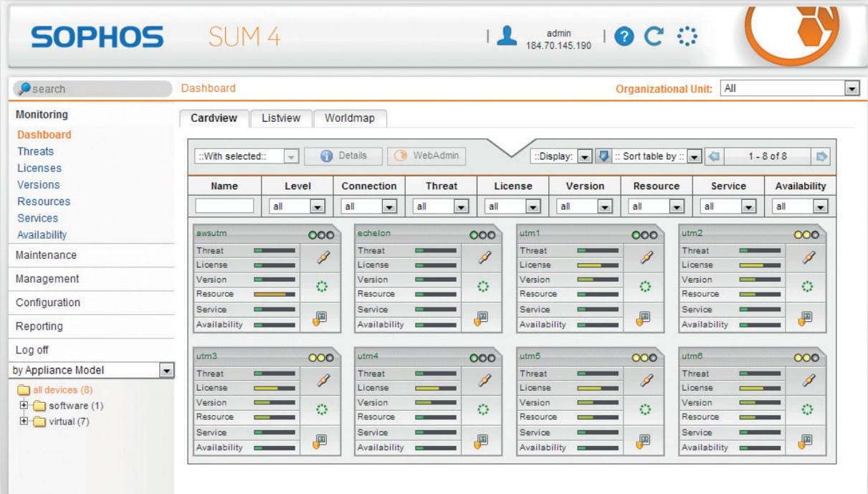Click the admin user profile icon
This screenshot has height=494, width=868.
(509, 34)
